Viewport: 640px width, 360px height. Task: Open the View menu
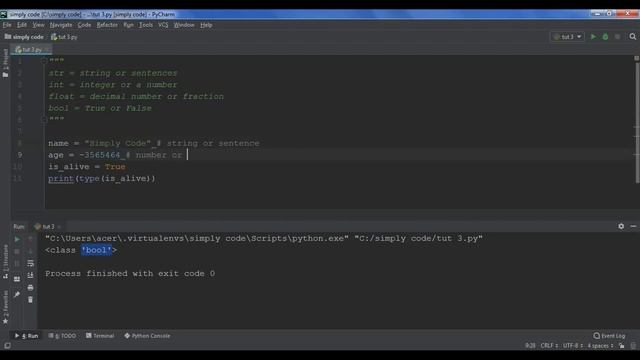point(38,25)
